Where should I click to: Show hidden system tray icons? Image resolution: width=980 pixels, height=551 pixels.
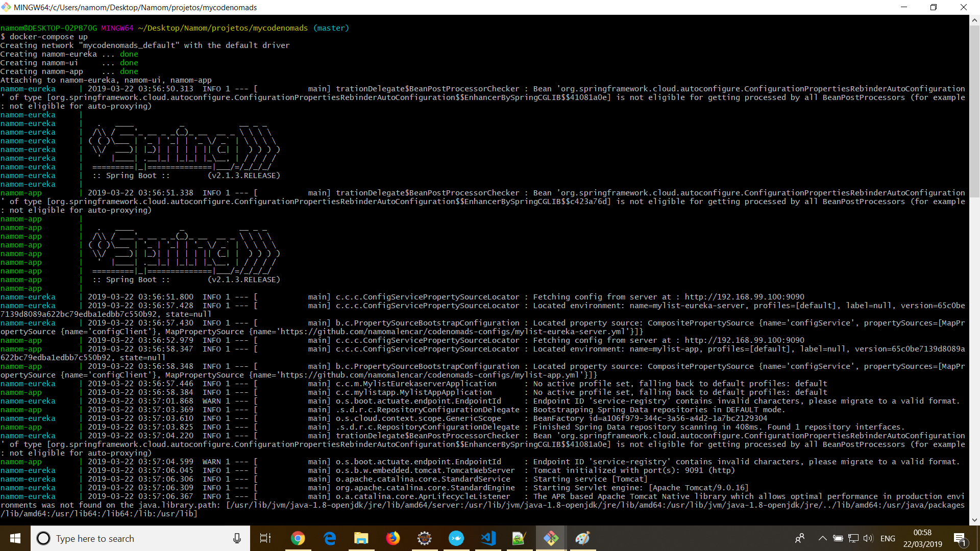[822, 538]
